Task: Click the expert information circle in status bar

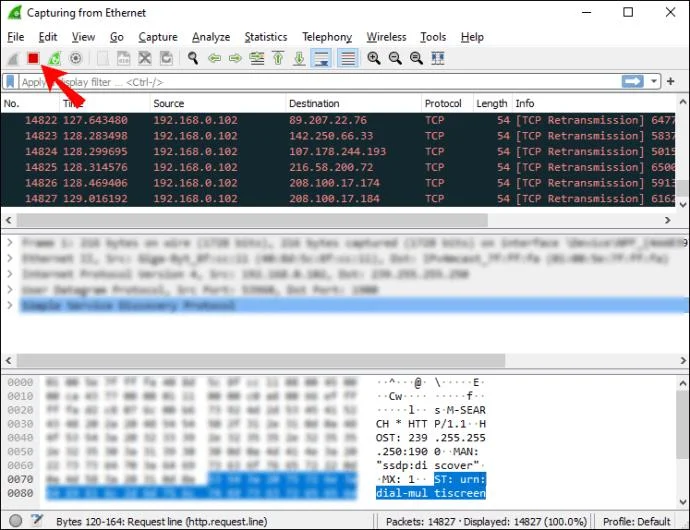Action: [x=15, y=521]
